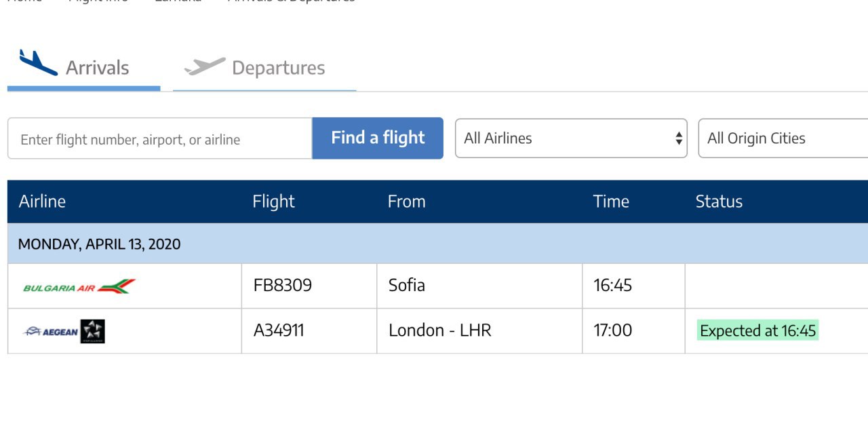868x422 pixels.
Task: Click the Time column header
Action: click(x=611, y=202)
